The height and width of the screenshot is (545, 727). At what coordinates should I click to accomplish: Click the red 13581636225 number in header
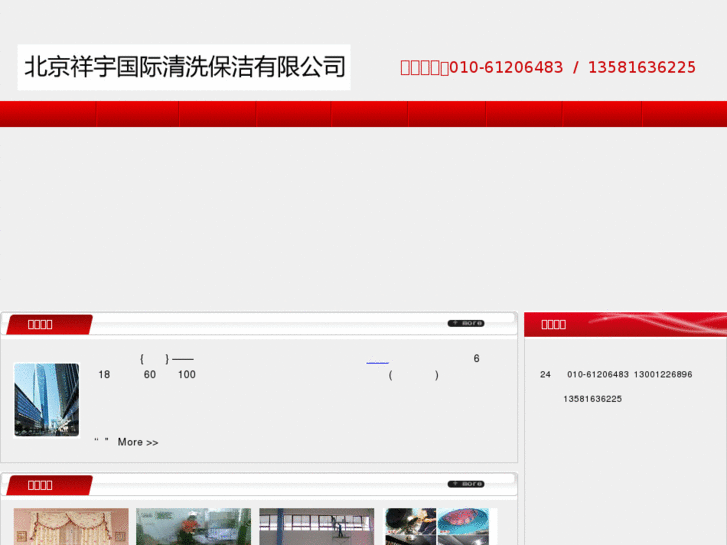click(x=642, y=68)
